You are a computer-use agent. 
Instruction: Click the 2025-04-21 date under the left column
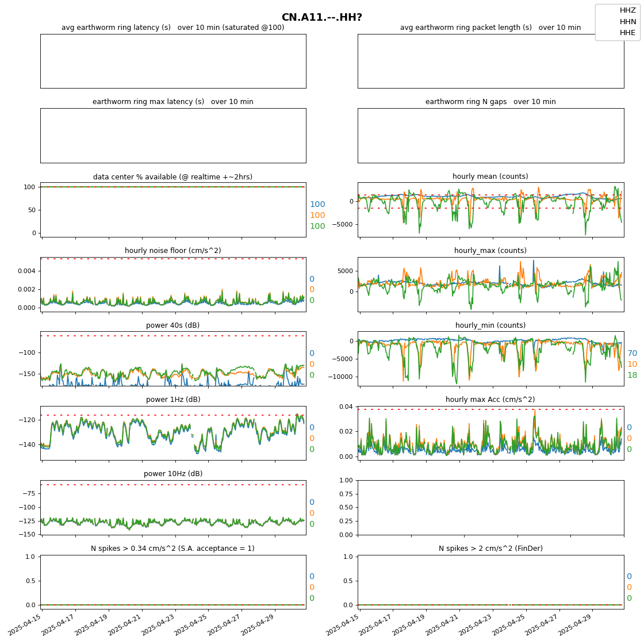[x=125, y=624]
